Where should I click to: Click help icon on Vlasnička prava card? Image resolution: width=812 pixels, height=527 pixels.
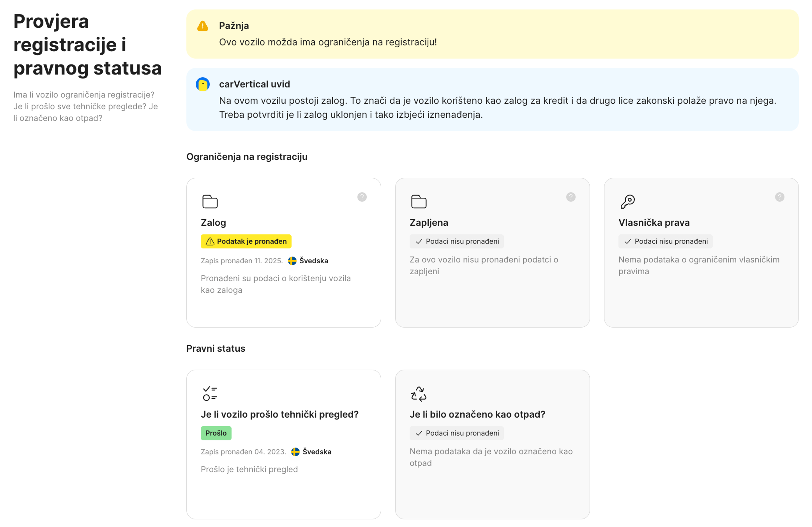pos(780,197)
